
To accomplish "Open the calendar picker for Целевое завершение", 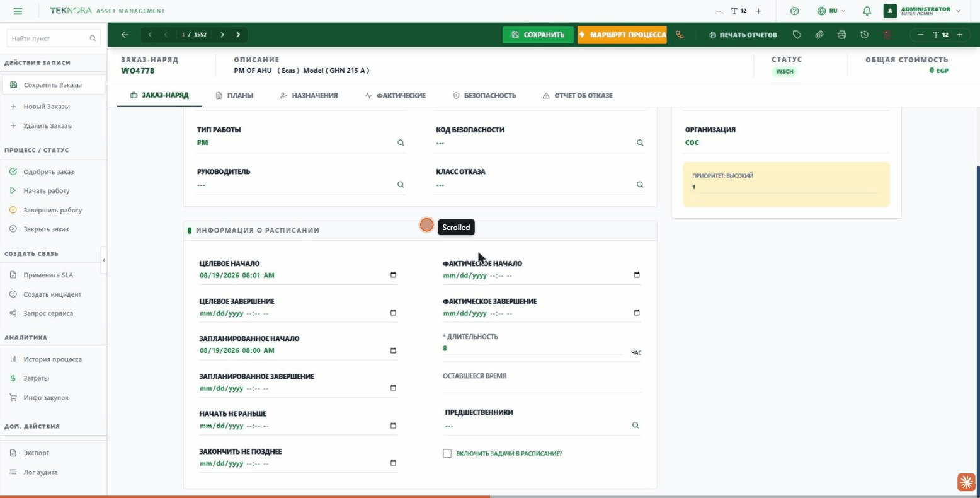I will 394,313.
